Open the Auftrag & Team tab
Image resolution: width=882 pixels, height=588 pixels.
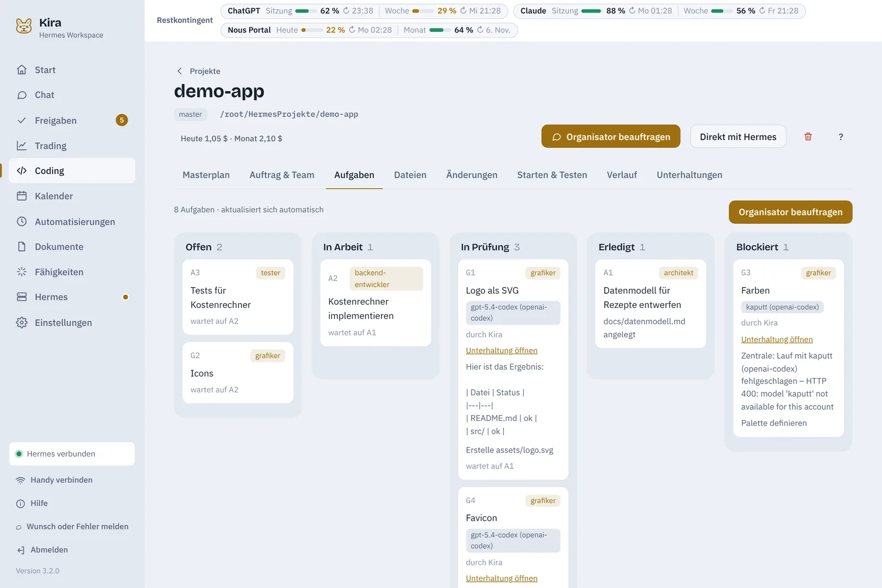[x=282, y=175]
